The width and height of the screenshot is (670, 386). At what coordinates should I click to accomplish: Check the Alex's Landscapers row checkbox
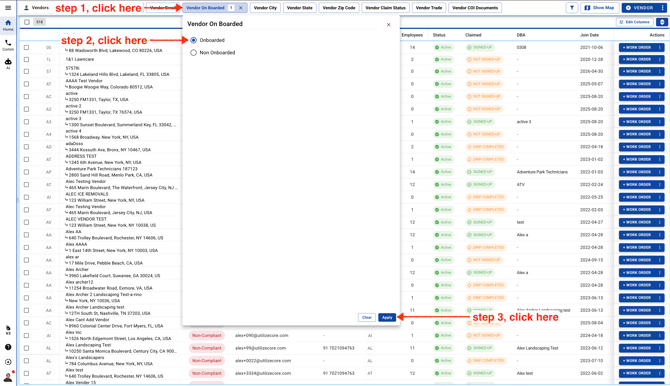coord(26,361)
